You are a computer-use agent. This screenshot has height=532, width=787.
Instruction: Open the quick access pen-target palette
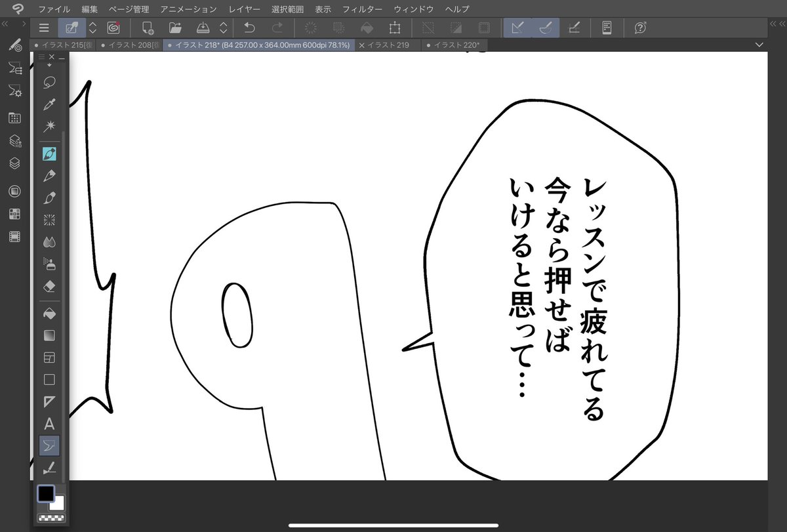(14, 45)
